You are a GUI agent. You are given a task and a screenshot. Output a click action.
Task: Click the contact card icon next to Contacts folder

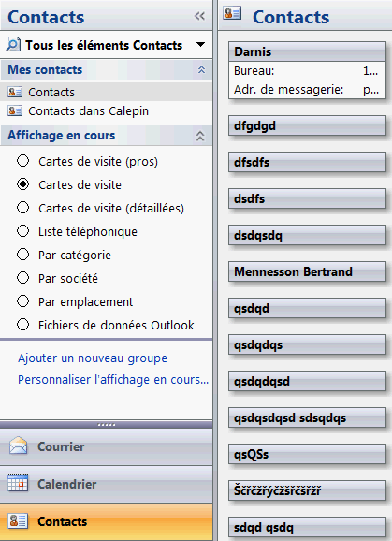click(15, 92)
